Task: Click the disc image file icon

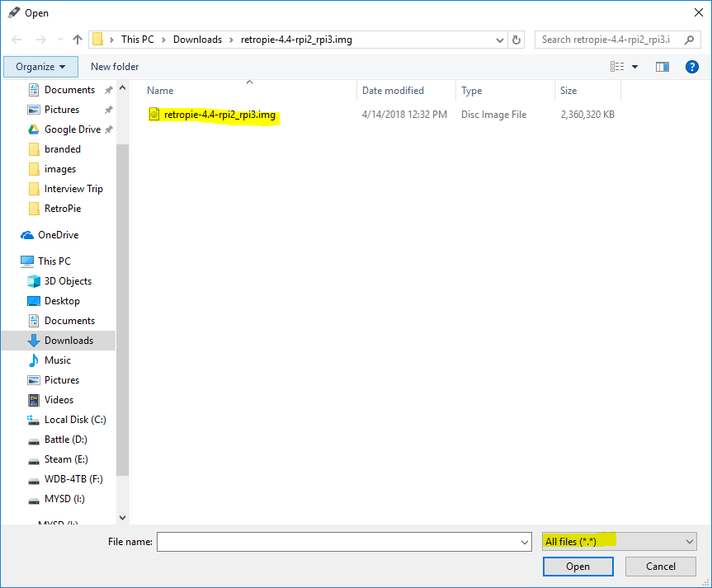Action: tap(154, 115)
